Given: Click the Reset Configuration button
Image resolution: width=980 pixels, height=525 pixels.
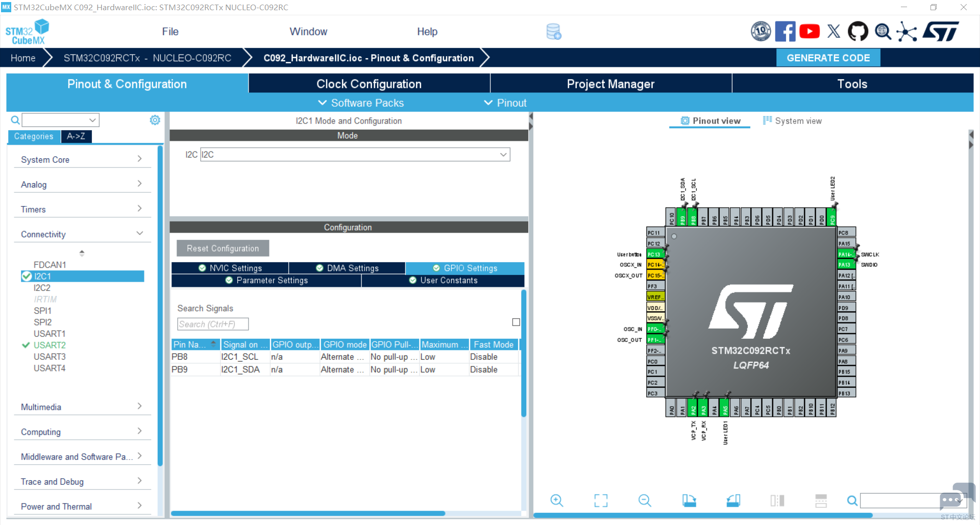Looking at the screenshot, I should (223, 248).
